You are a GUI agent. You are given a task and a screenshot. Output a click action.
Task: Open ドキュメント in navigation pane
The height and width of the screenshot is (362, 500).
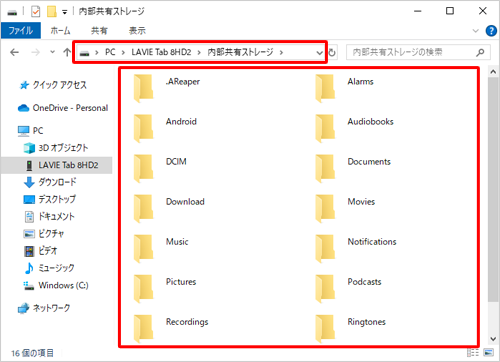click(56, 217)
